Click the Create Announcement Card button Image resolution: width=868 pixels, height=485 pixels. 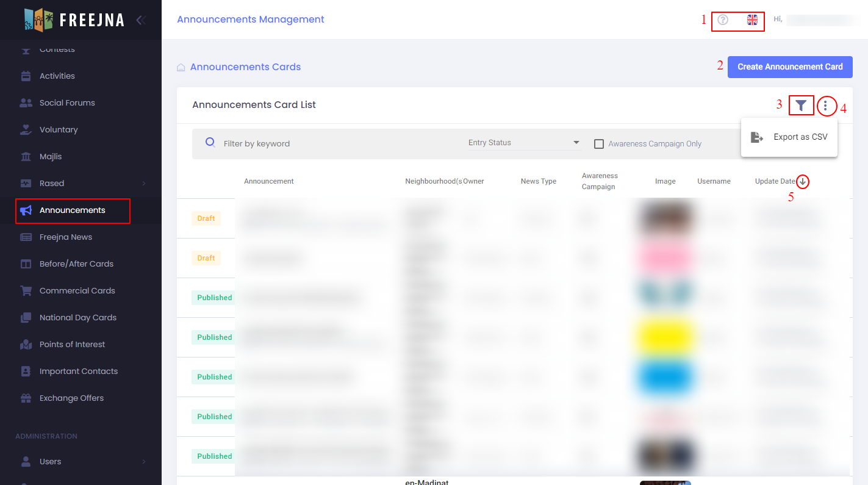tap(790, 67)
